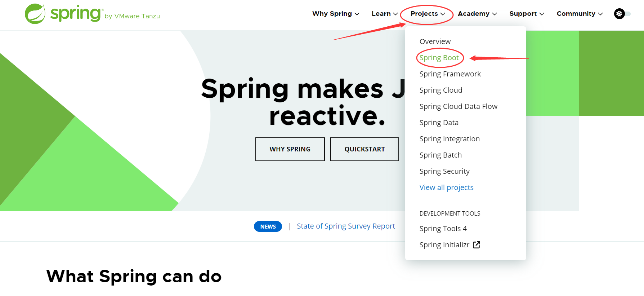Click the What Spring can do heading

pos(134,277)
